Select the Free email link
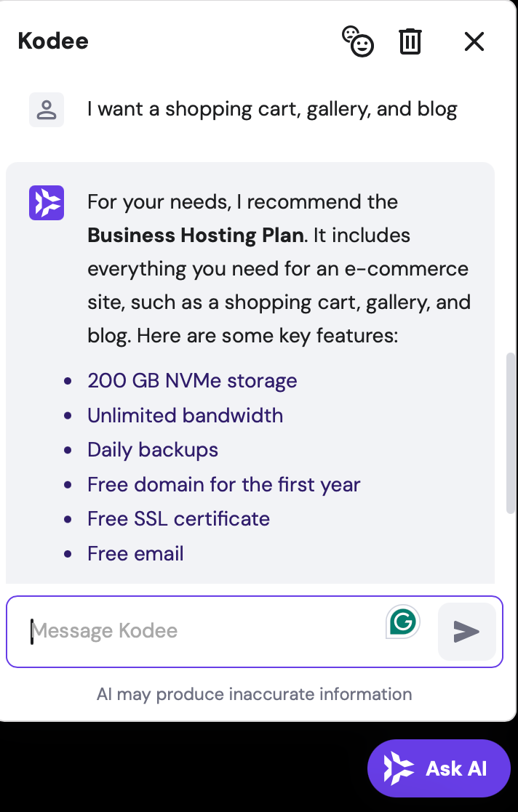This screenshot has height=812, width=518. 135,553
